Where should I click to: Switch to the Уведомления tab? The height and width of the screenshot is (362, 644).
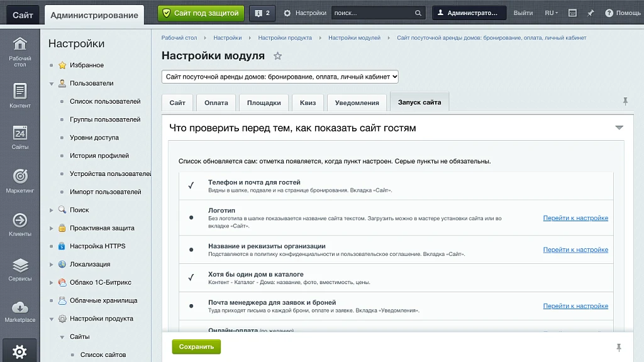pyautogui.click(x=357, y=102)
